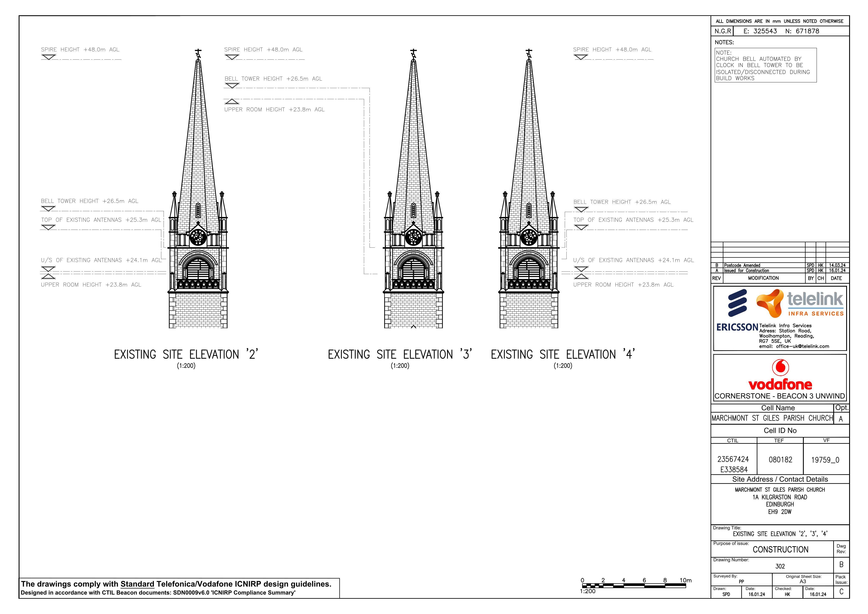Screen dimensions: 868x614
Task: Click the Checked by initials 'HK'
Action: [x=787, y=594]
